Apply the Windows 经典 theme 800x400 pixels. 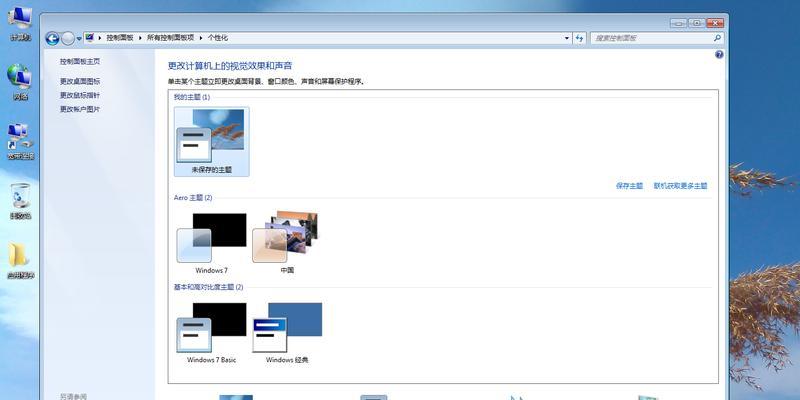pyautogui.click(x=287, y=333)
